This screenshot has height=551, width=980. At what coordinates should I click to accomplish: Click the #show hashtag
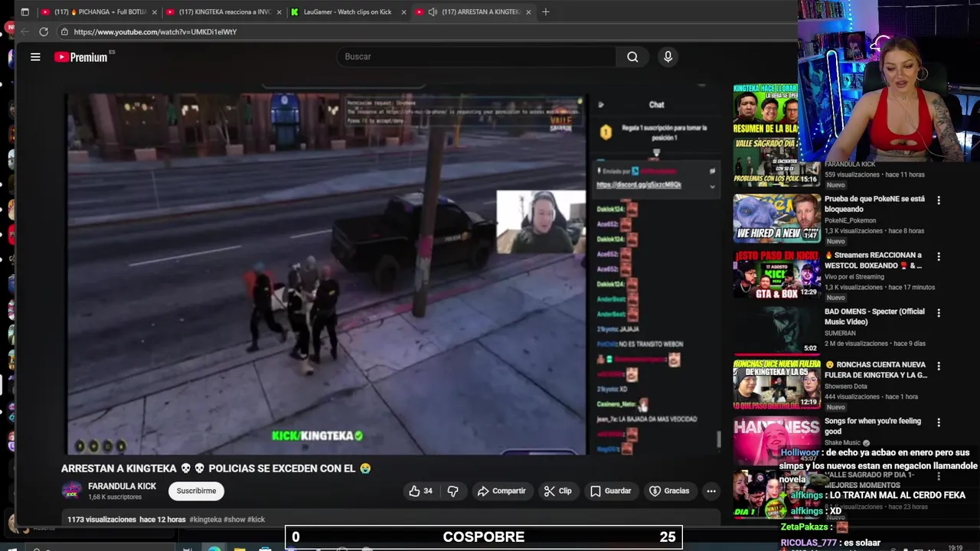pyautogui.click(x=234, y=520)
